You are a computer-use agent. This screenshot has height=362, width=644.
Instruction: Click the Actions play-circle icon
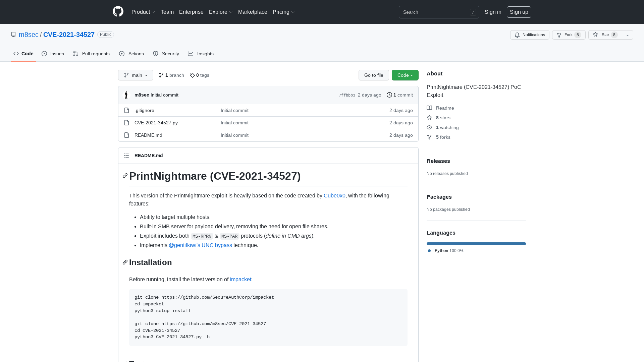click(122, 54)
